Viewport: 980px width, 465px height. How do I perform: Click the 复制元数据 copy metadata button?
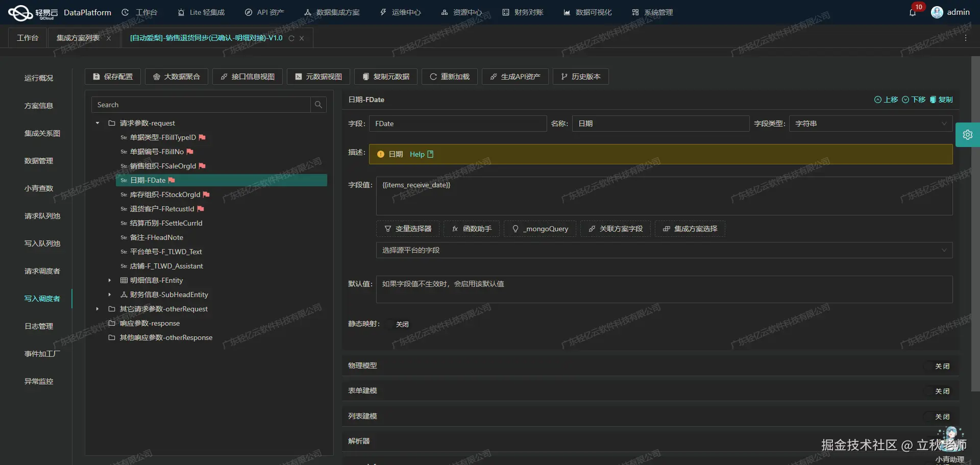click(x=386, y=77)
